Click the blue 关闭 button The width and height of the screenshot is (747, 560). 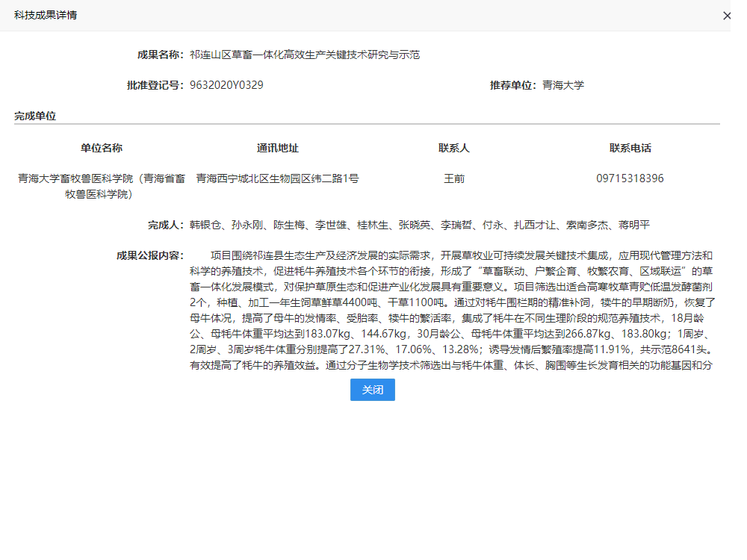point(372,390)
